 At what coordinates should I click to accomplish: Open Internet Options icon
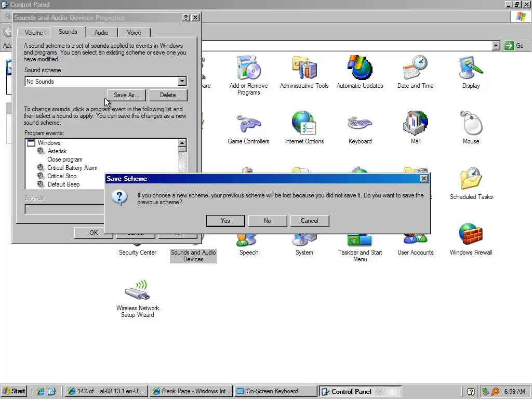click(304, 124)
